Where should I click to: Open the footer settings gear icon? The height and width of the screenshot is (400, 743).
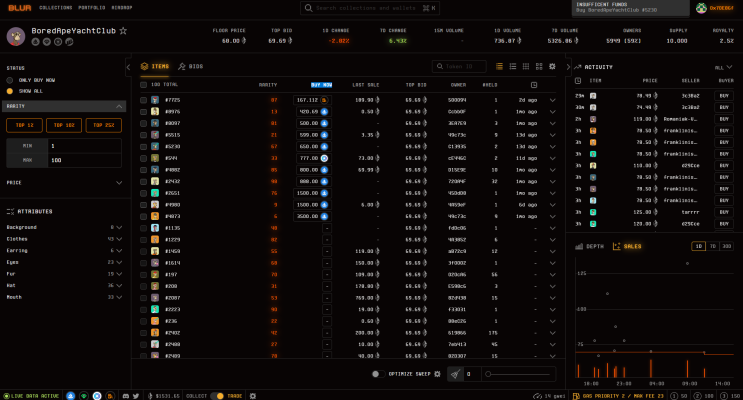coord(253,396)
